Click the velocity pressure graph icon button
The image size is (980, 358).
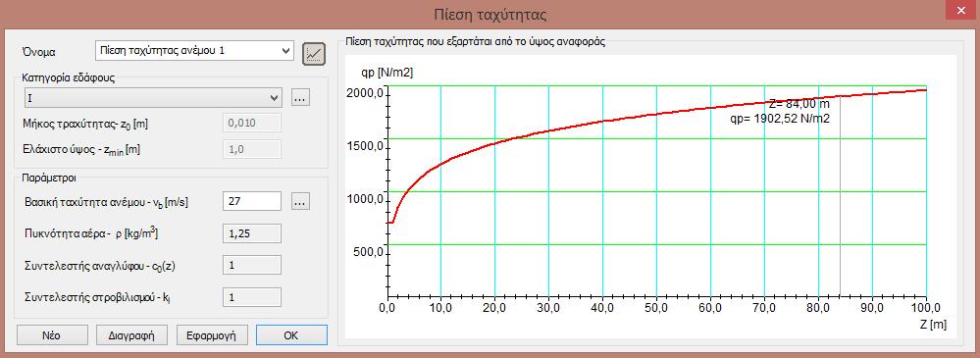click(x=314, y=54)
